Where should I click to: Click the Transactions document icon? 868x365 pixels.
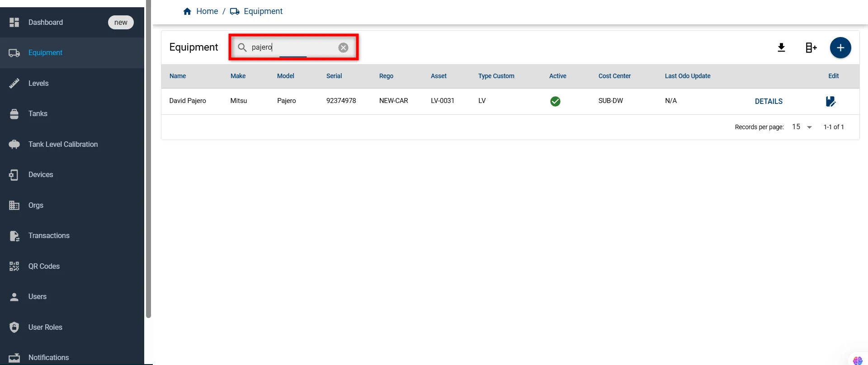pos(14,236)
